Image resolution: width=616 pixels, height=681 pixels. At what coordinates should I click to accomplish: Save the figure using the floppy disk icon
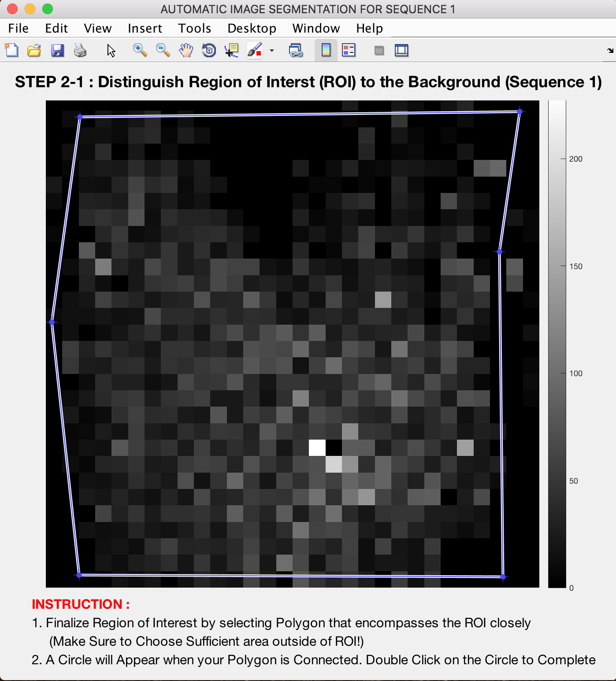click(57, 51)
